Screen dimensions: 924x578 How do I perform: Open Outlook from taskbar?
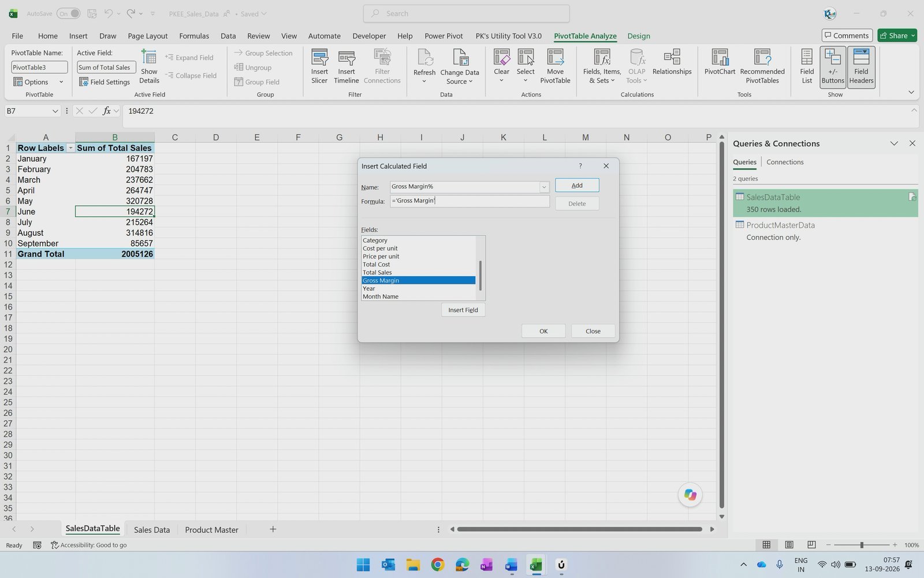(x=388, y=565)
